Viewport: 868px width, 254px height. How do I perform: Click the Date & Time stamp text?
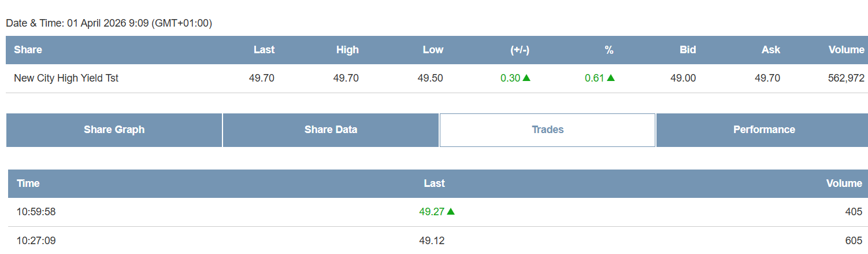pos(109,24)
